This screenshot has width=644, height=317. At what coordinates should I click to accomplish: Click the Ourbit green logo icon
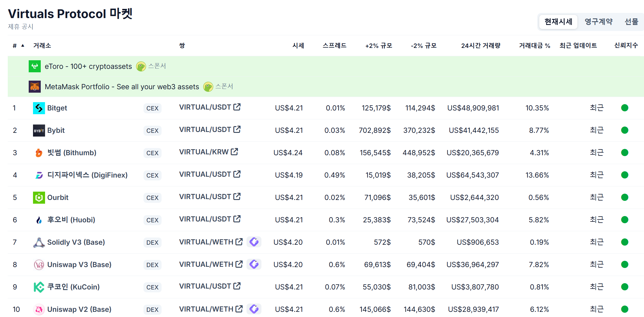(39, 198)
